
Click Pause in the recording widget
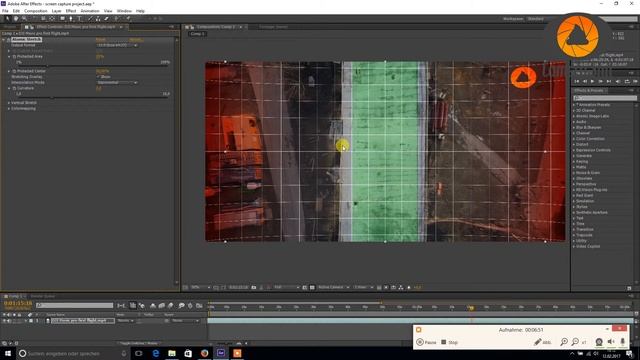(x=426, y=342)
